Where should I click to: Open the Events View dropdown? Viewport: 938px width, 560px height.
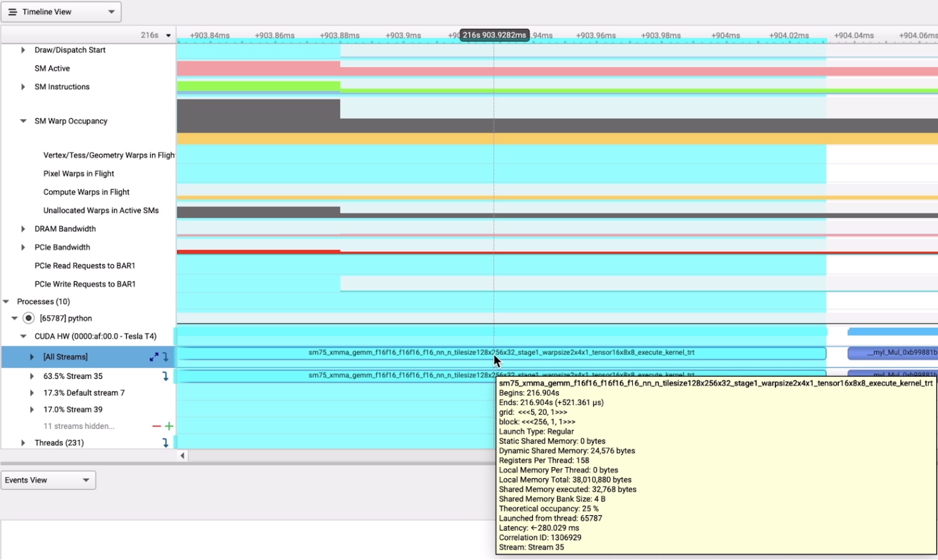(48, 480)
